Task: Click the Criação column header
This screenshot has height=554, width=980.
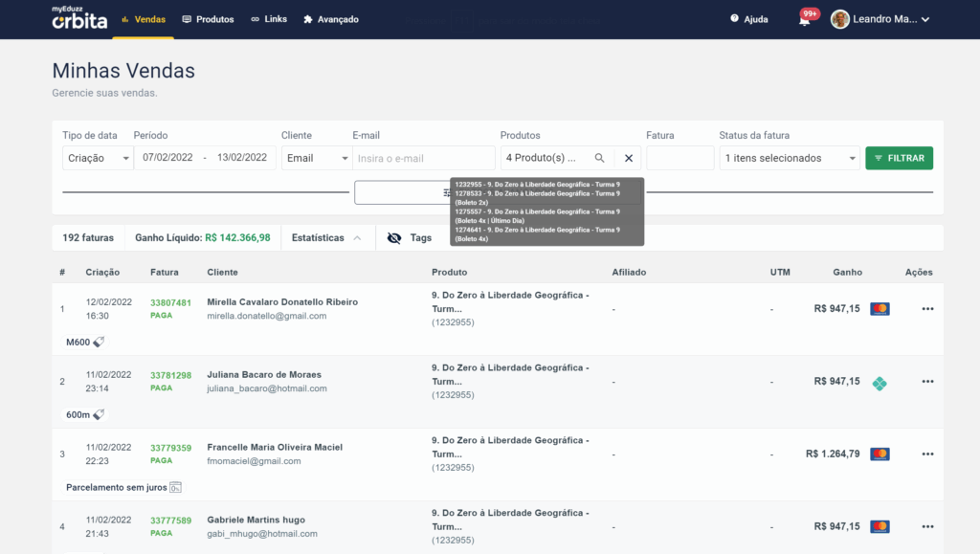Action: [x=102, y=273]
